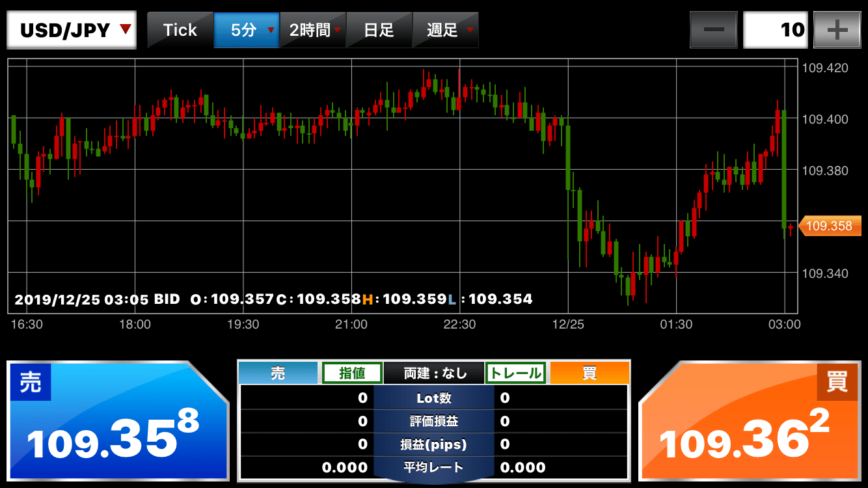Image resolution: width=868 pixels, height=488 pixels.
Task: Click the 19:30 time axis label
Action: point(243,324)
